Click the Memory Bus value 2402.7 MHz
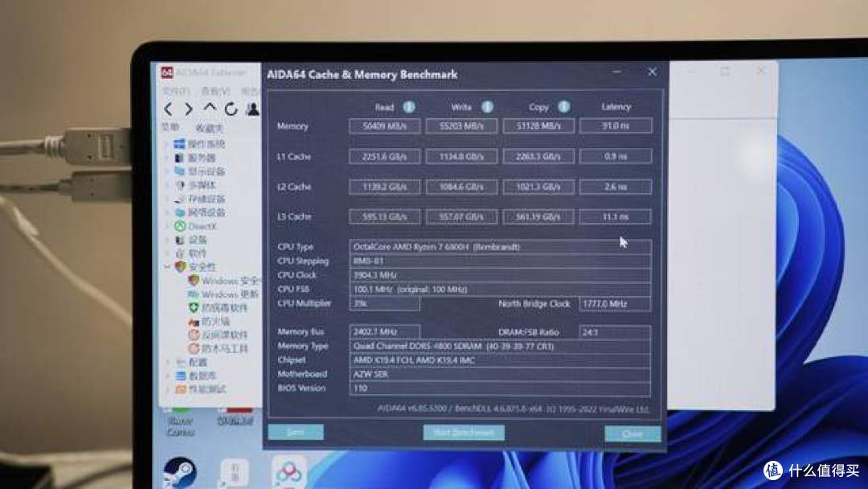 click(x=385, y=331)
